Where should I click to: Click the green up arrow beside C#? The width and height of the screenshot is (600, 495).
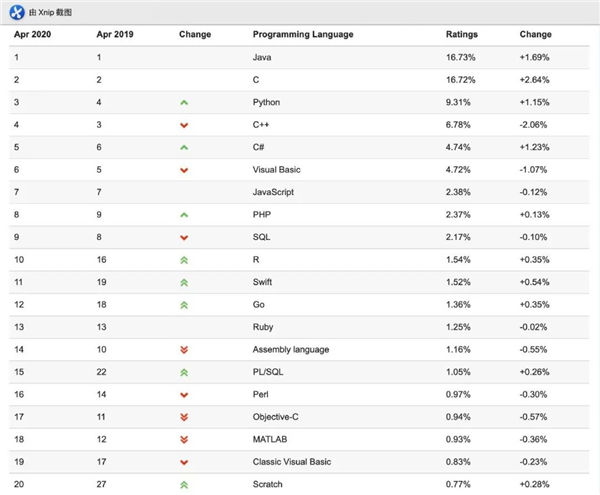(x=184, y=147)
